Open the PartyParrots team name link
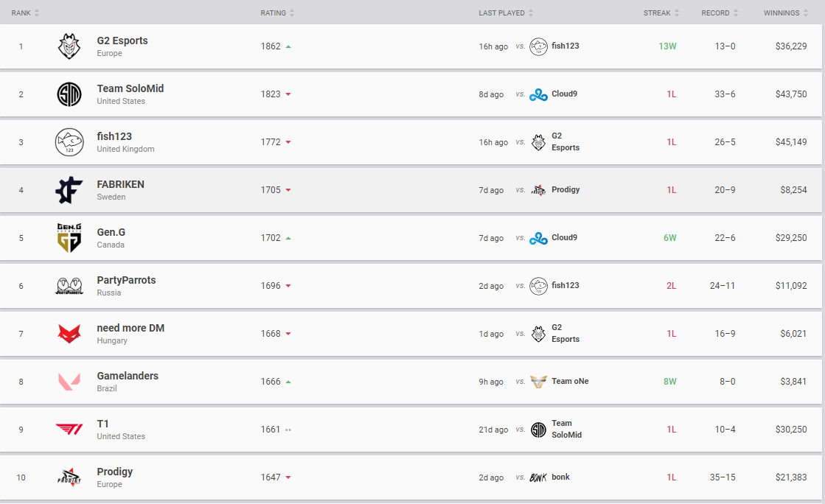This screenshot has height=504, width=825. 126,280
